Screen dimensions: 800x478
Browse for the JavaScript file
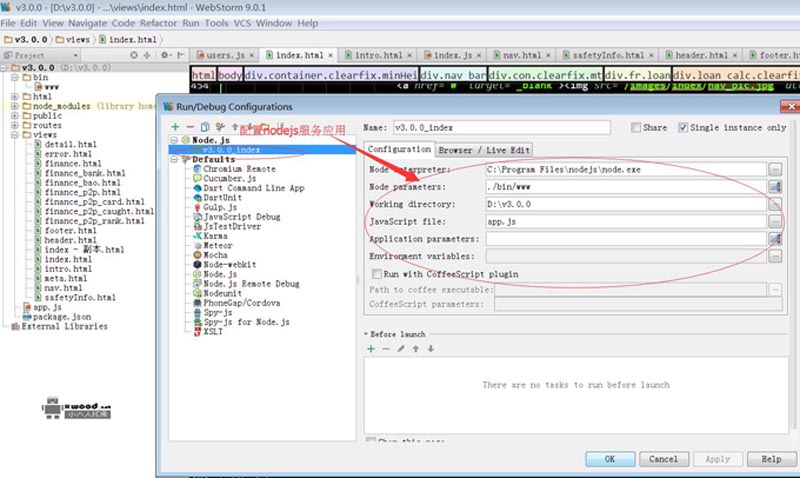[x=775, y=221]
